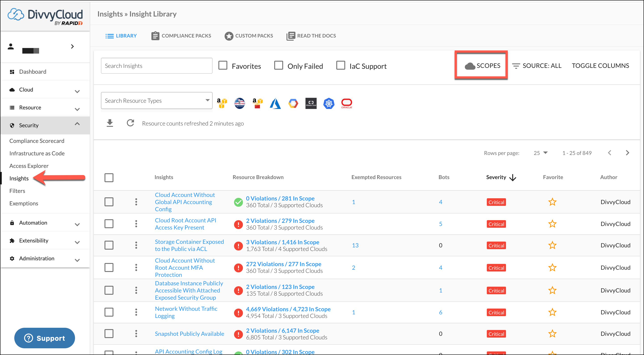Viewport: 644px width, 355px height.
Task: Open the Exemptions page
Action: click(24, 203)
